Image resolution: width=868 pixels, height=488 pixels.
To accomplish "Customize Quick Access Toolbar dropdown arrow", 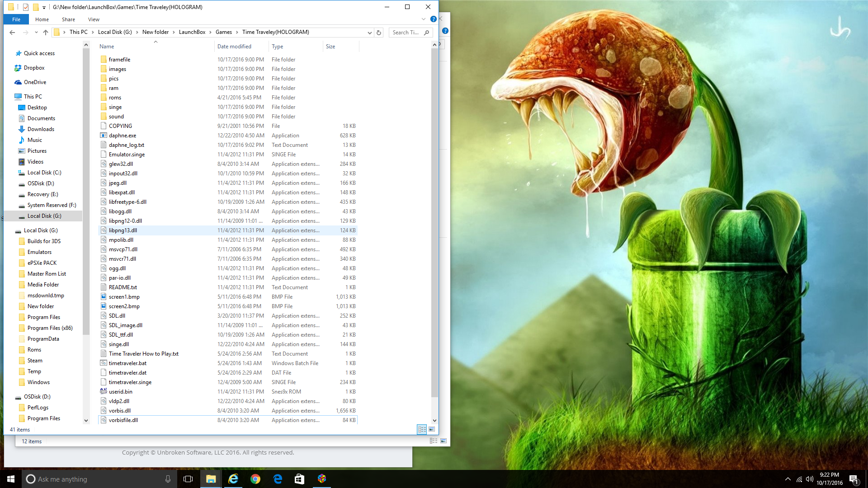I will (44, 7).
